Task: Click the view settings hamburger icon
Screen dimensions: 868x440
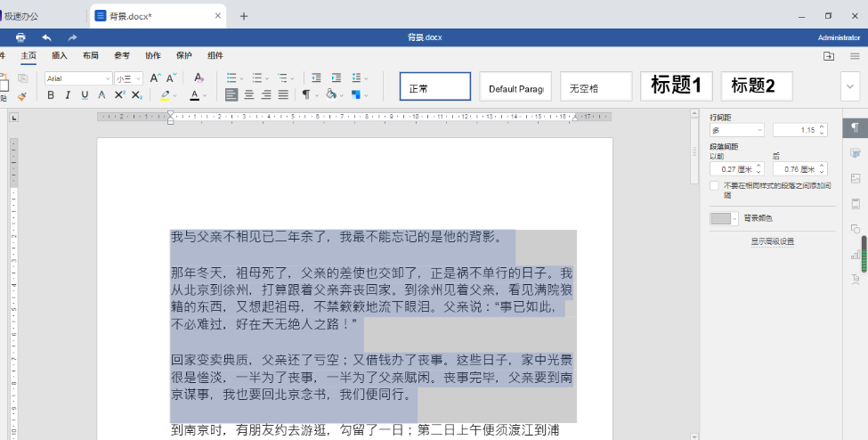Action: click(x=855, y=56)
